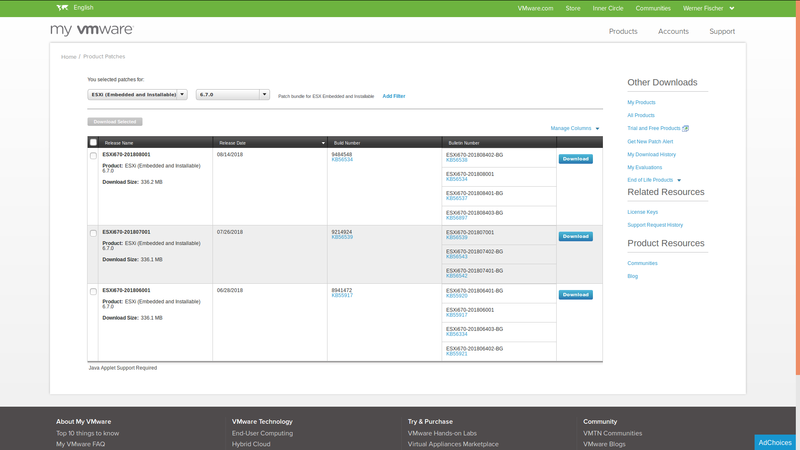Open the Store link in the top bar
Viewport: 800px width, 450px height.
coord(572,8)
